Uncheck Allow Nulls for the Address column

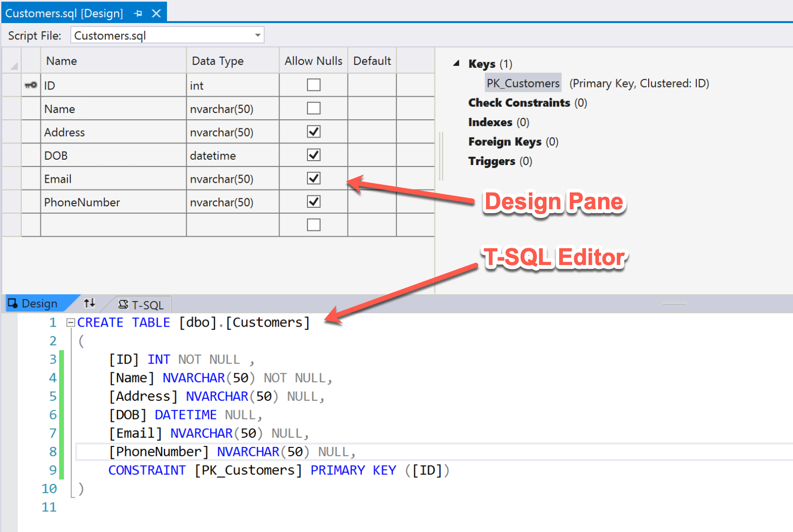313,131
